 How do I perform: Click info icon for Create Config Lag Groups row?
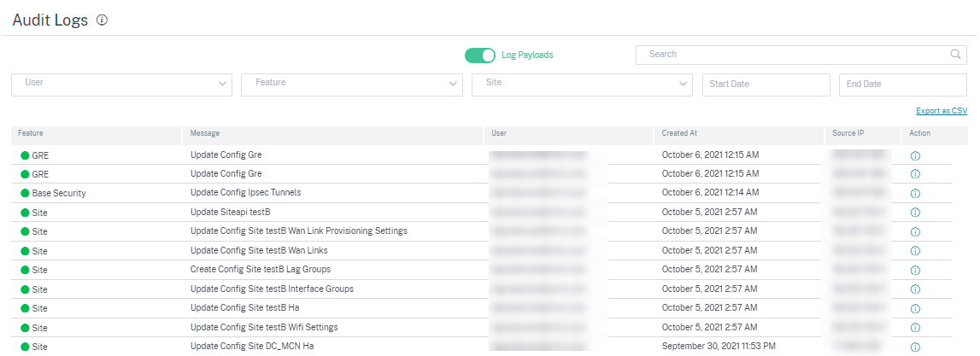pos(915,270)
